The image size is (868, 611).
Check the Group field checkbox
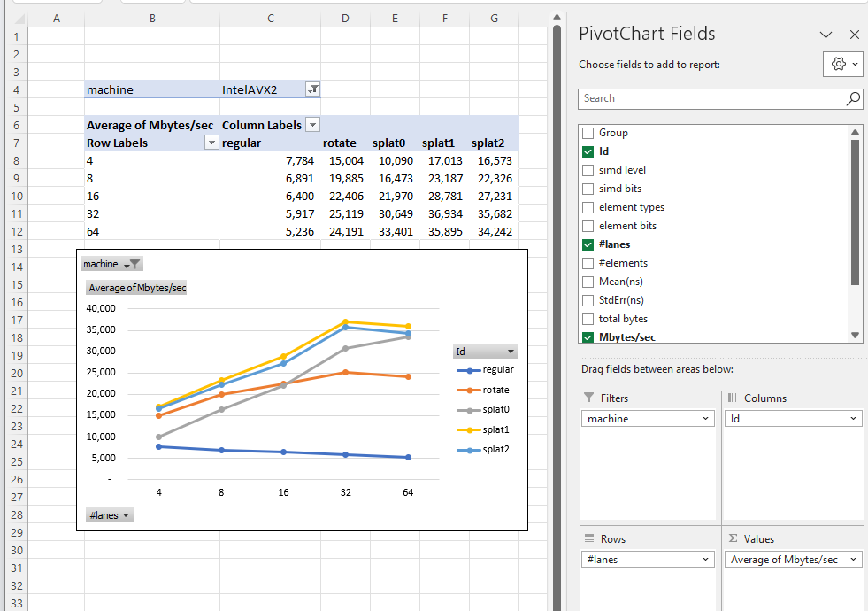pos(588,133)
